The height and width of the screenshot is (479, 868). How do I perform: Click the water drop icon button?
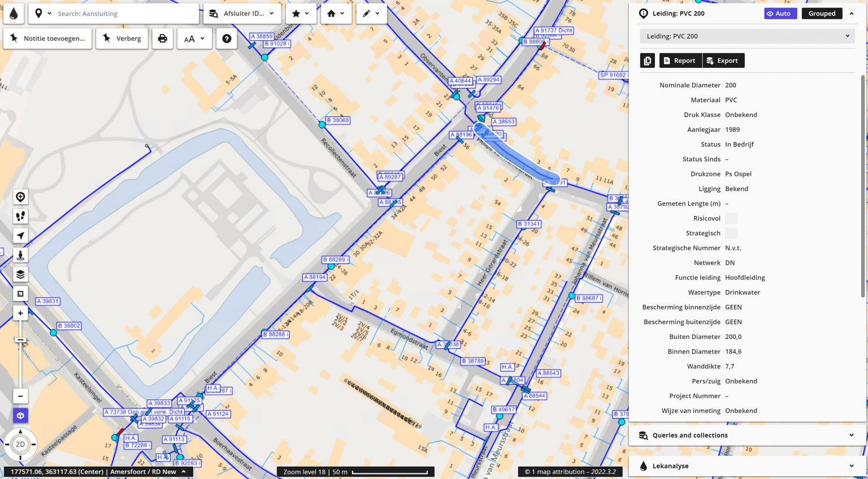pyautogui.click(x=14, y=14)
